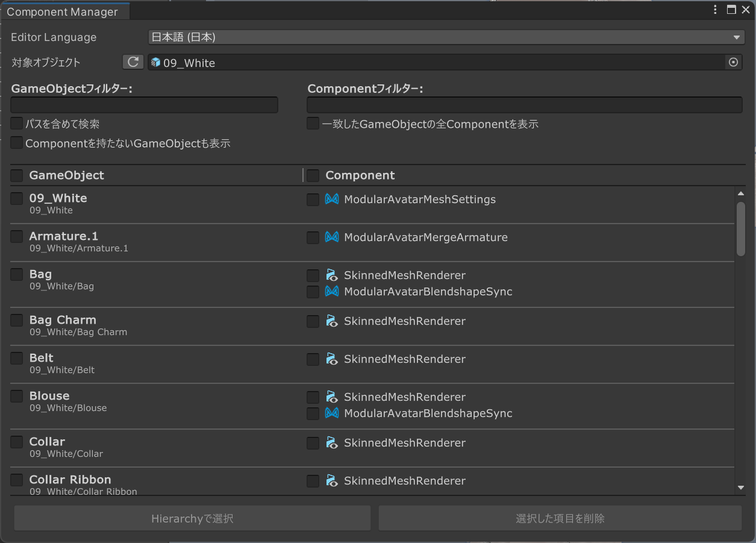
Task: Click the Bag Charm GameObject name
Action: pyautogui.click(x=63, y=320)
